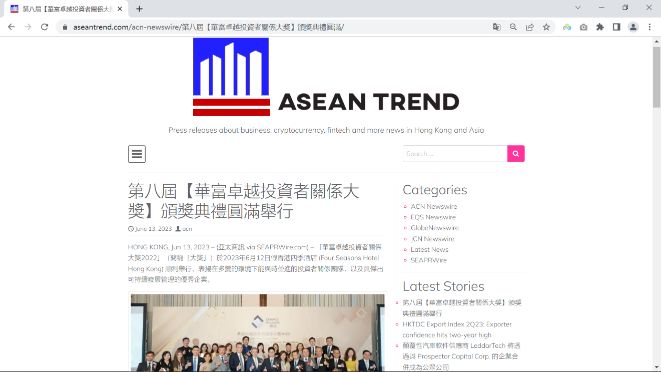Open the browser extensions puzzle icon
The width and height of the screenshot is (661, 372).
600,27
